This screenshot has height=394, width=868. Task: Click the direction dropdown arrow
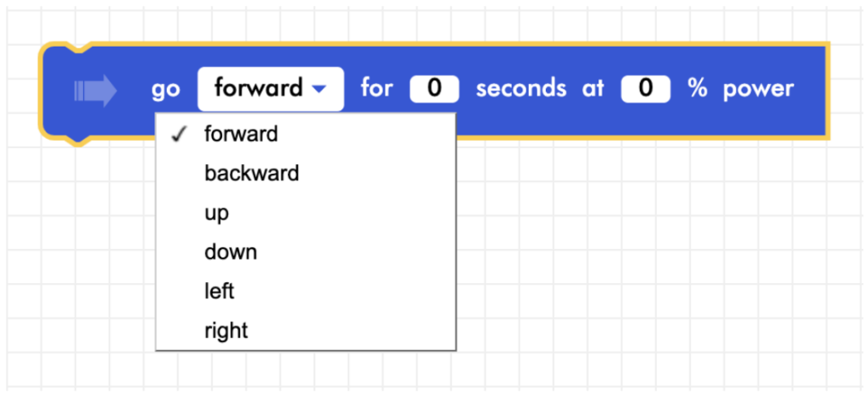point(319,89)
